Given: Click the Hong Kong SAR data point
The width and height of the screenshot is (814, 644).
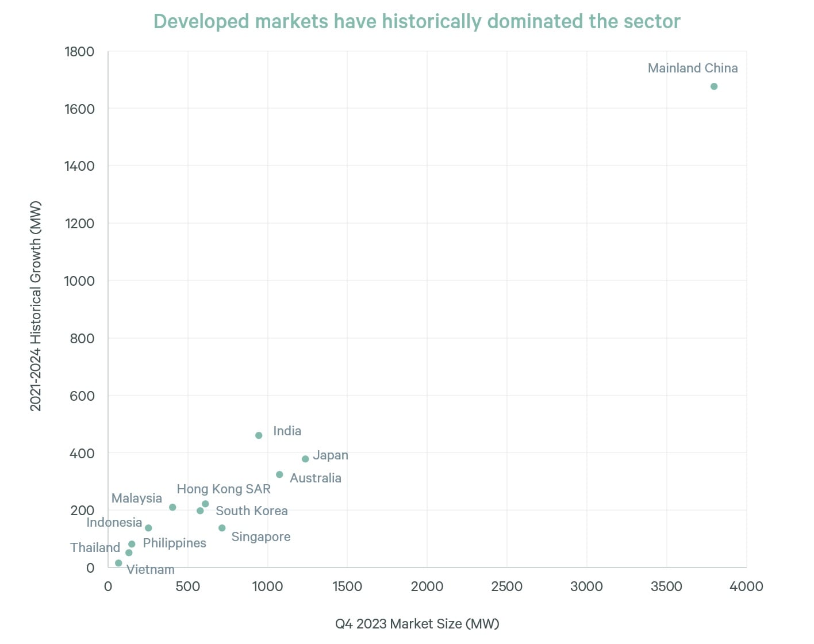Looking at the screenshot, I should pos(205,502).
